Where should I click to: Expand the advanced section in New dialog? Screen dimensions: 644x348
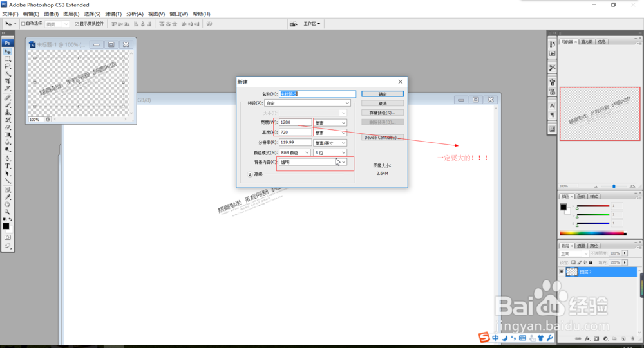[250, 174]
